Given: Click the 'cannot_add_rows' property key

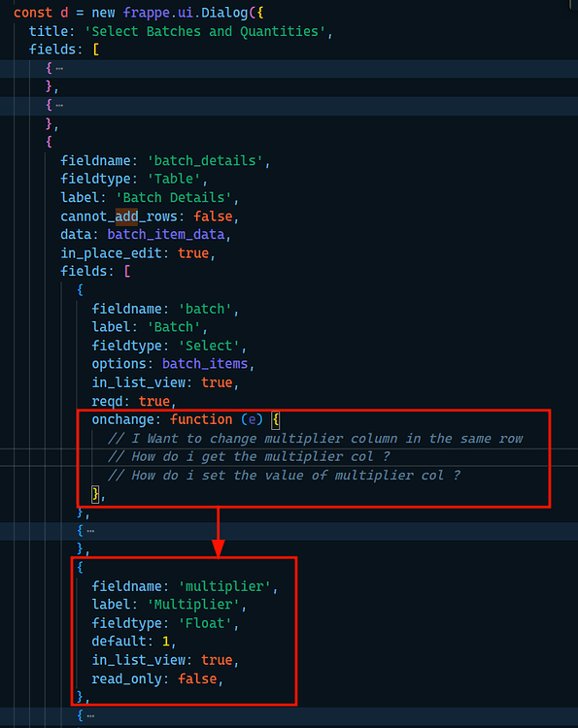Looking at the screenshot, I should [x=119, y=216].
